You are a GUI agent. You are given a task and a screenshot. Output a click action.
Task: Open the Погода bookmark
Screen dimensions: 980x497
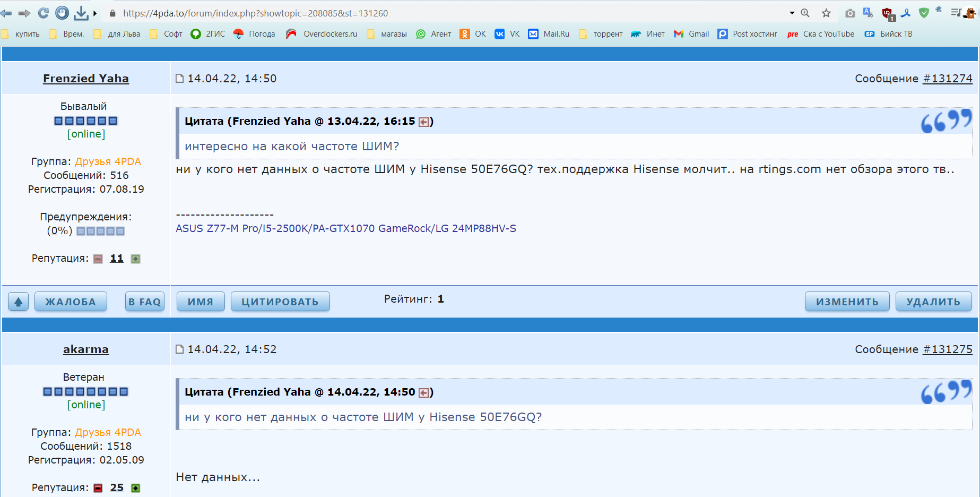[254, 34]
